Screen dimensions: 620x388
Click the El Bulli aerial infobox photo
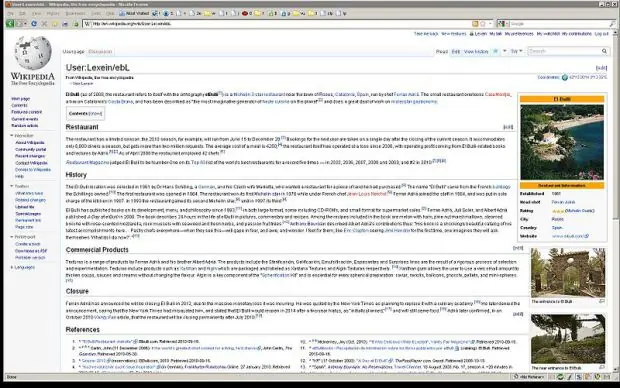(562, 142)
